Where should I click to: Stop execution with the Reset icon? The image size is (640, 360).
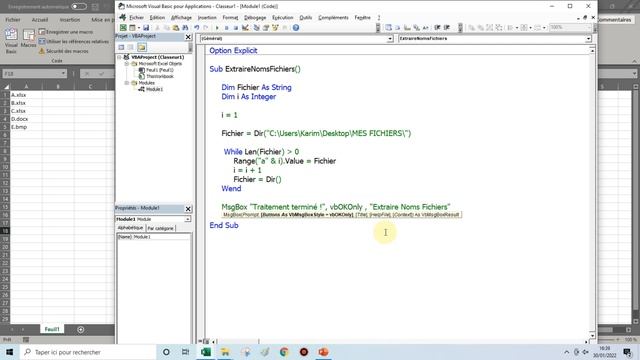point(236,28)
